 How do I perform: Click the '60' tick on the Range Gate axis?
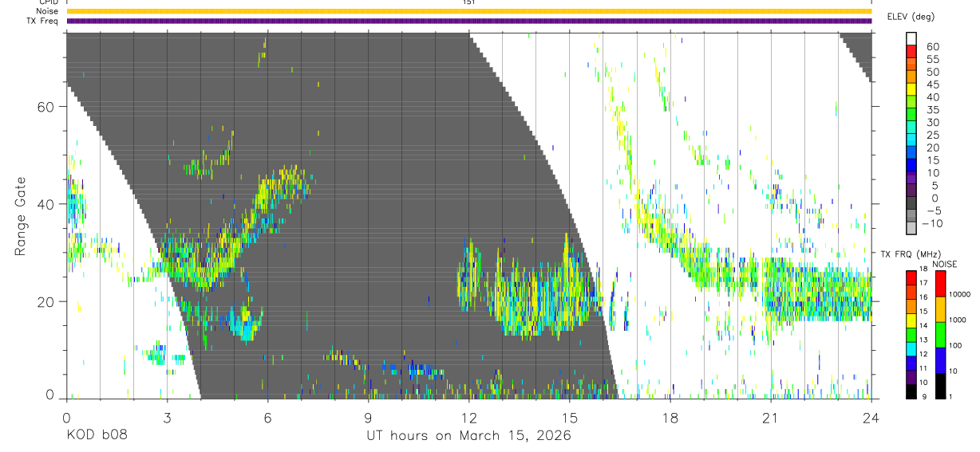coord(45,107)
